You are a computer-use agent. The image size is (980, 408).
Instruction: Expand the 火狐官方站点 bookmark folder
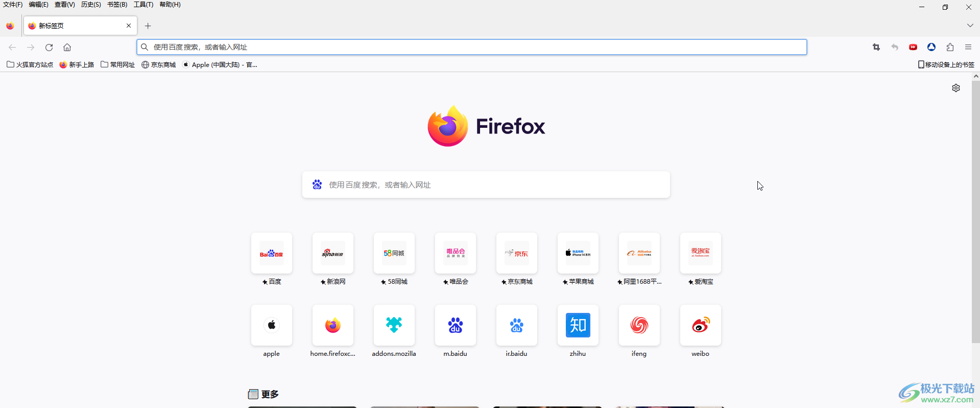click(x=30, y=64)
